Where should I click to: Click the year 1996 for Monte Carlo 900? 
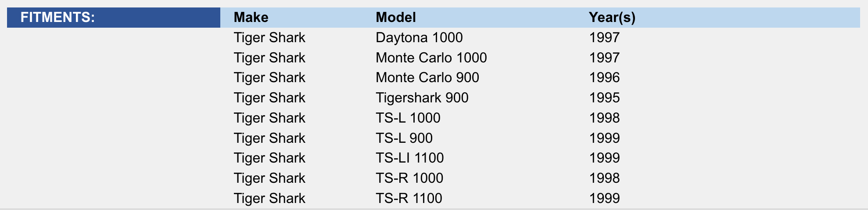pyautogui.click(x=604, y=77)
